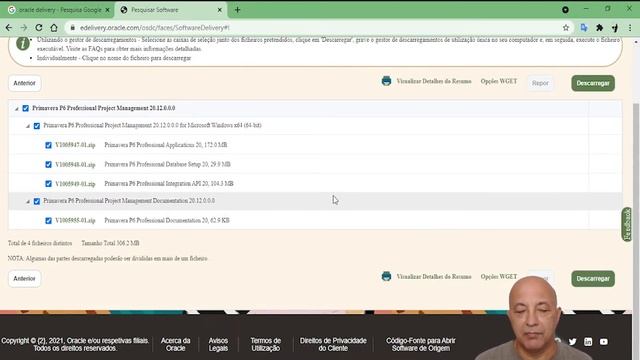Uncheck the V1005948-01.zip file checkbox
Screen dimensions: 640x360
click(48, 164)
